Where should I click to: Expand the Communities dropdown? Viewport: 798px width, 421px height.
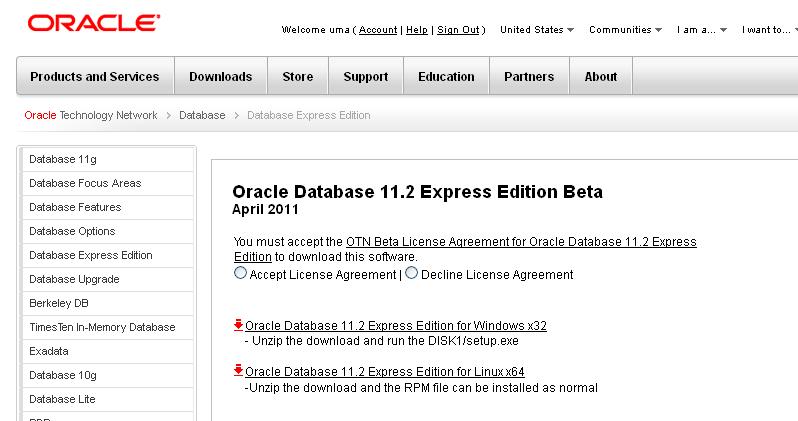[x=626, y=30]
